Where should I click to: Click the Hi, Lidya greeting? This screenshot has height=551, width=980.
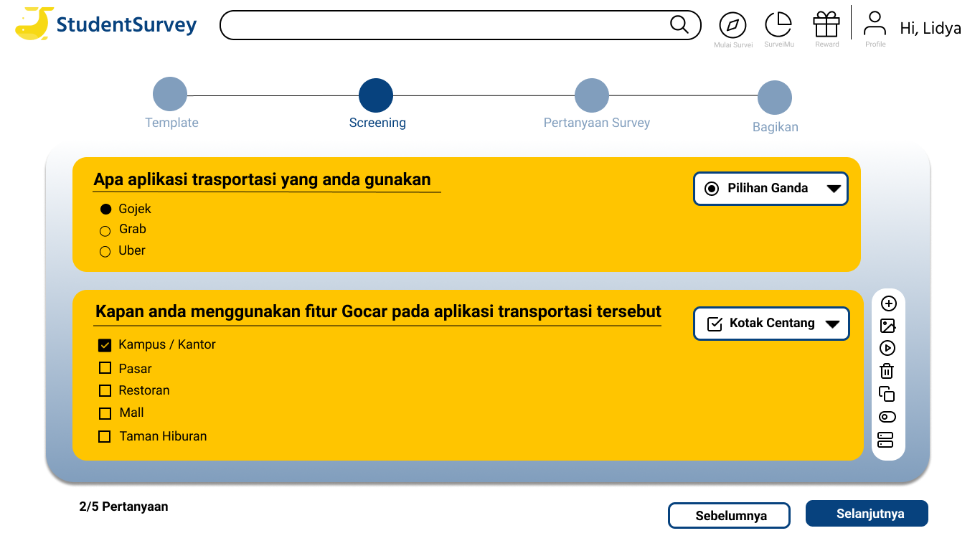pyautogui.click(x=930, y=28)
